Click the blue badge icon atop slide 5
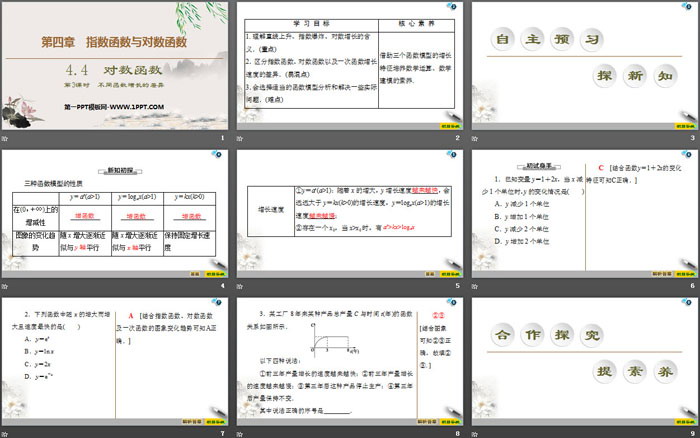 click(x=452, y=154)
